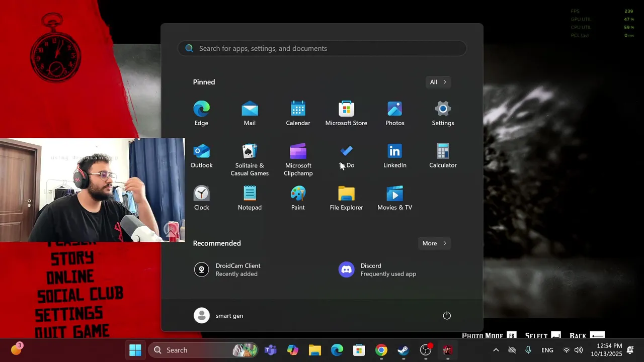
Task: Click the ENG language indicator
Action: pyautogui.click(x=547, y=350)
